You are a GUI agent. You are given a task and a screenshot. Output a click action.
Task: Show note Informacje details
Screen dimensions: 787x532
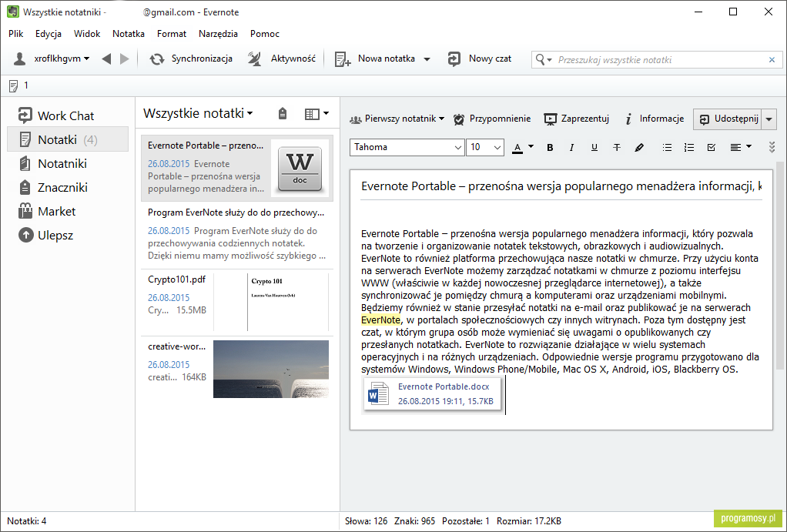coord(655,119)
